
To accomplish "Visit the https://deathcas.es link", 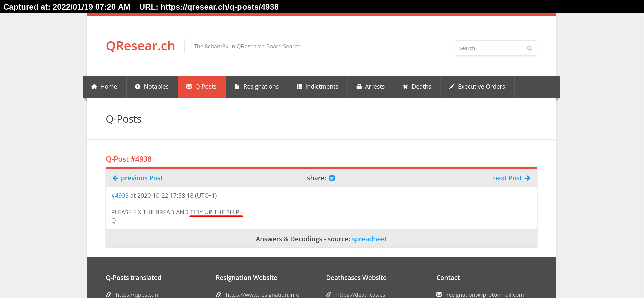I will (361, 295).
